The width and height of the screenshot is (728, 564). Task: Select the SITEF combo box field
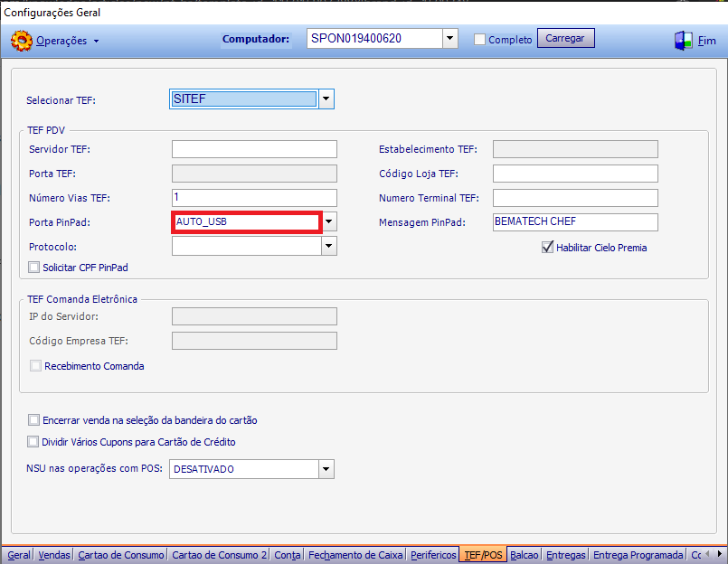pyautogui.click(x=244, y=99)
